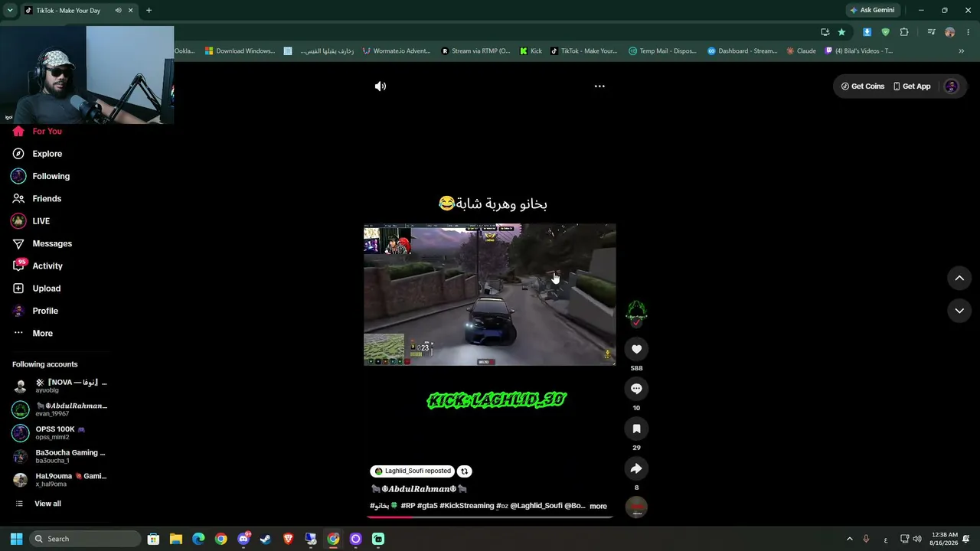Screen dimensions: 980x551
Task: Open Get Coins
Action: 862,86
